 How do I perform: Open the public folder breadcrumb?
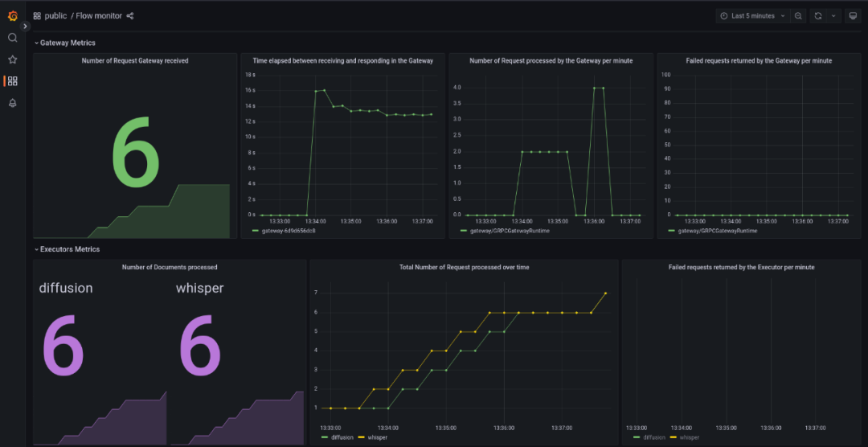click(x=55, y=16)
